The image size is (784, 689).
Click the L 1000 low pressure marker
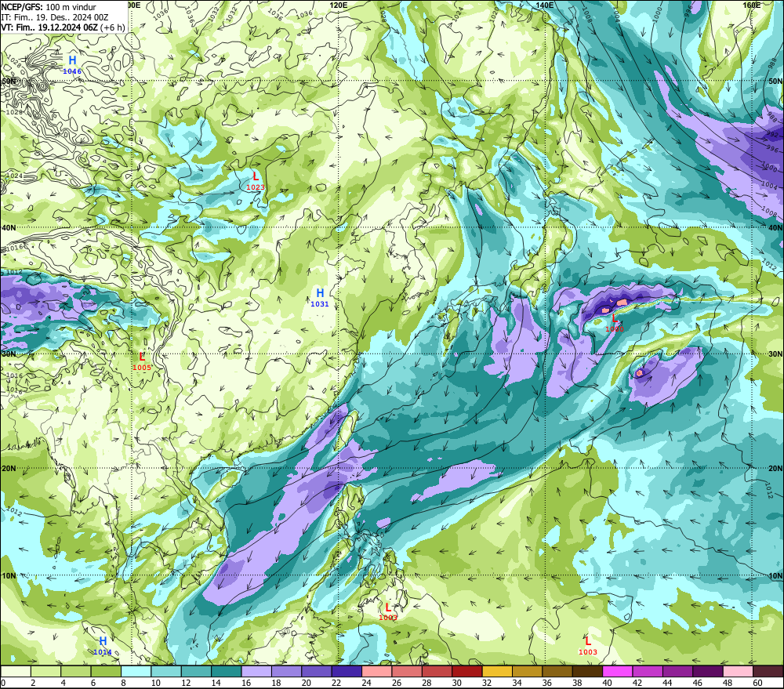click(615, 323)
